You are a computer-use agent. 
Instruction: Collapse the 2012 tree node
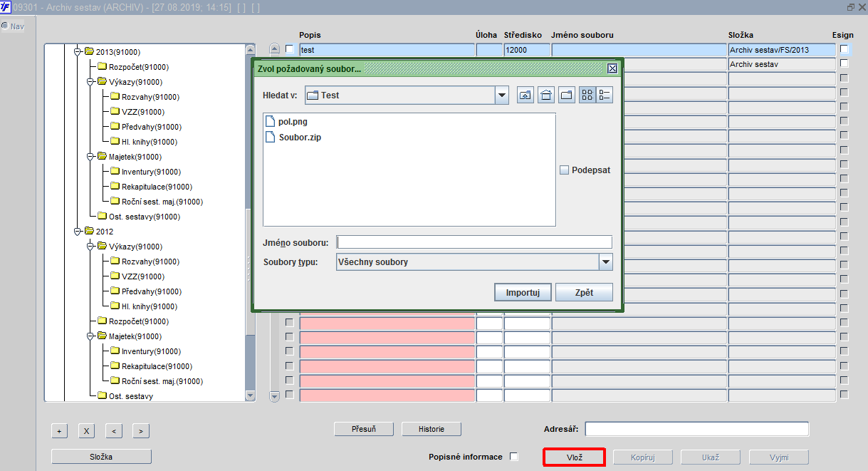point(78,232)
